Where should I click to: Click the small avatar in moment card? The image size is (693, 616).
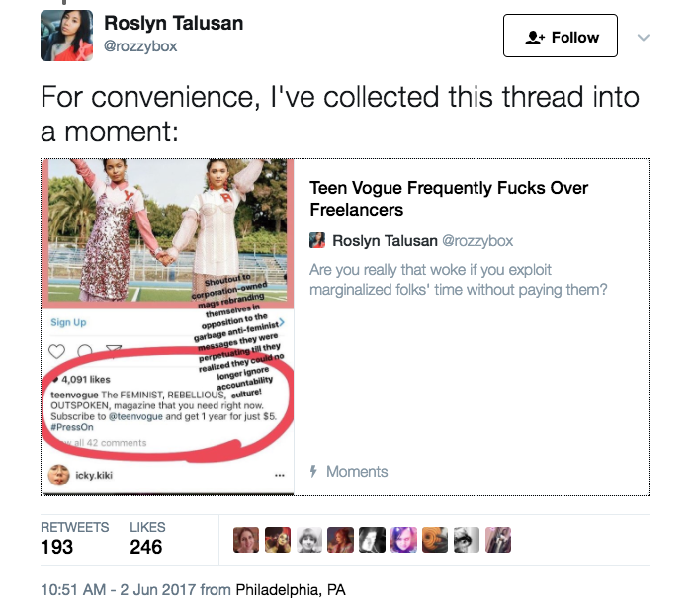(317, 240)
